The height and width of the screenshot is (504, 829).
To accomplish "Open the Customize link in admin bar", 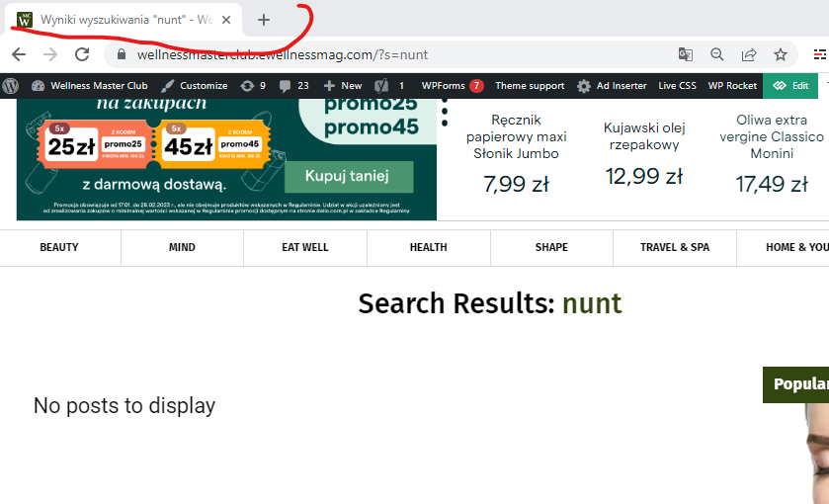I will (x=194, y=86).
